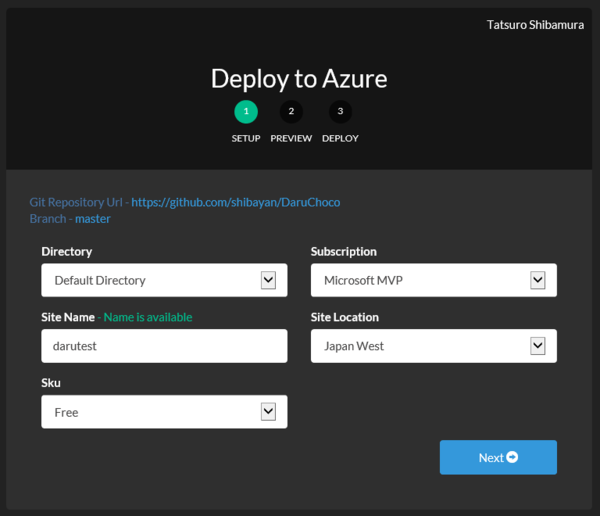Viewport: 600px width, 516px height.
Task: Open the GitHub DaruChoco repository link
Action: tap(236, 202)
